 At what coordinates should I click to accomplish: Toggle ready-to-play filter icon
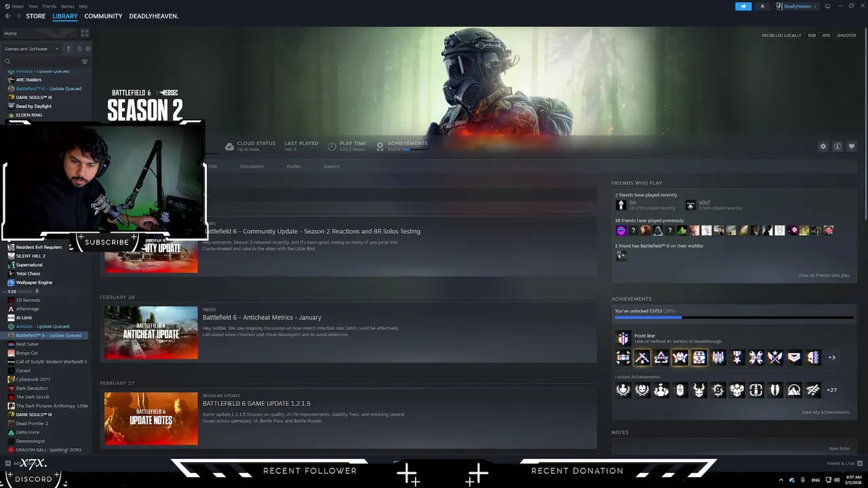pyautogui.click(x=88, y=49)
